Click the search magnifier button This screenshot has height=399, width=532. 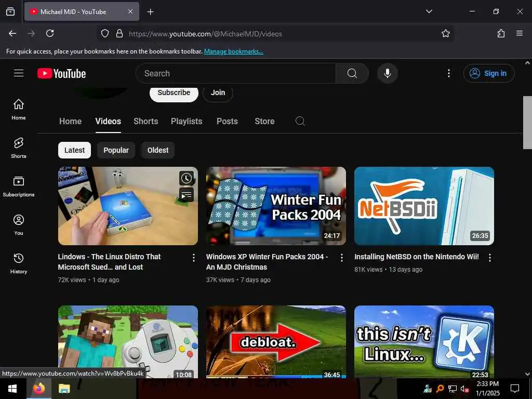(x=352, y=73)
